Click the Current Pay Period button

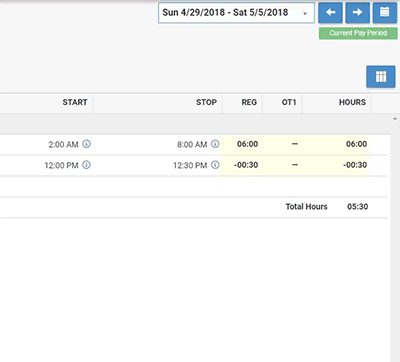pos(358,33)
